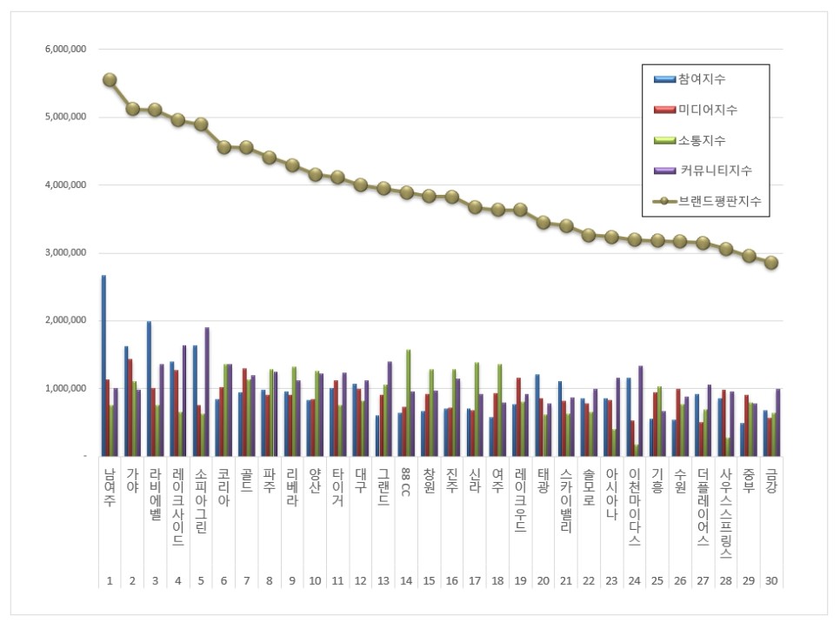Click the 타이거 category label
This screenshot has width=840, height=623.
click(x=338, y=487)
